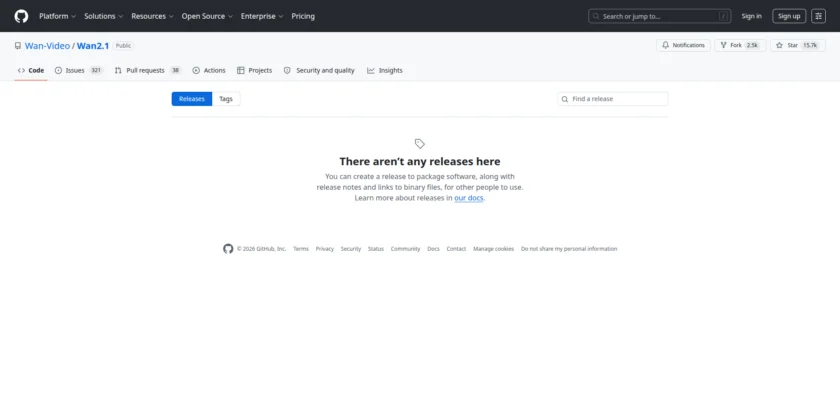Open the footer Community link
Viewport: 840px width, 412px height.
pos(406,249)
